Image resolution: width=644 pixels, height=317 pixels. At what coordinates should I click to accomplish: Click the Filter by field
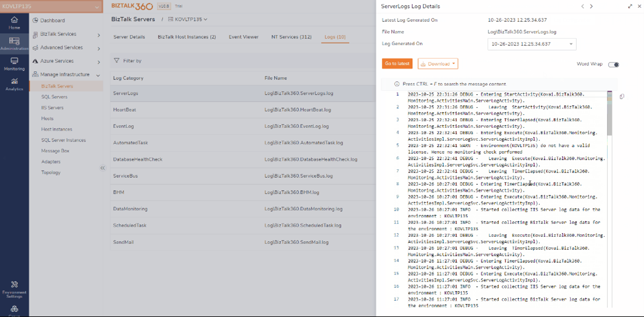[132, 60]
